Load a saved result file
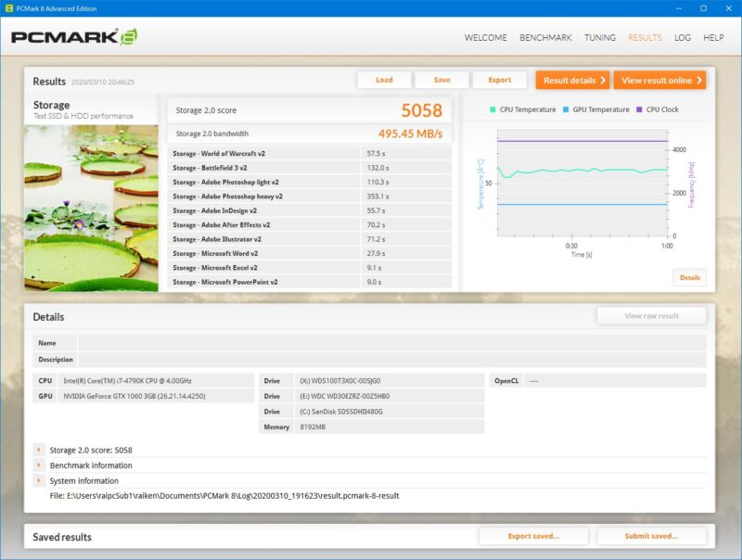 pos(383,80)
